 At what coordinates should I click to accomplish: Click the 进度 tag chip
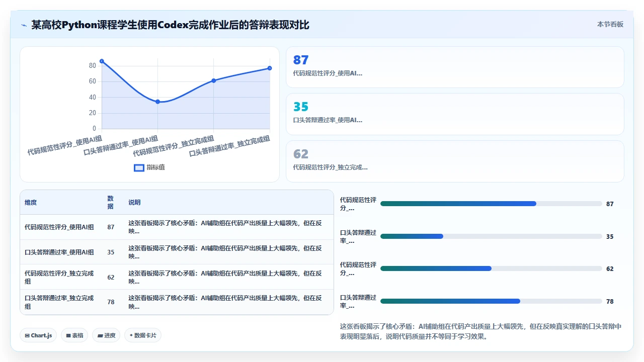click(106, 335)
